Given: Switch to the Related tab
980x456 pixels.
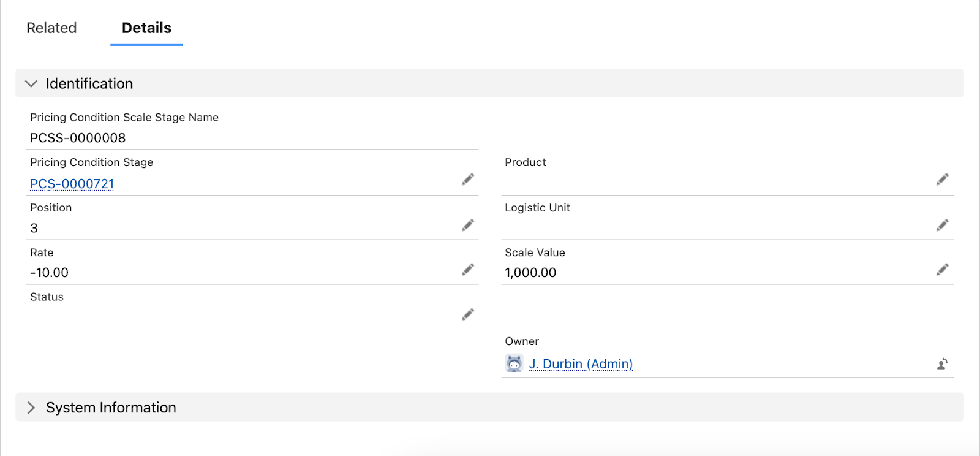Looking at the screenshot, I should click(51, 28).
